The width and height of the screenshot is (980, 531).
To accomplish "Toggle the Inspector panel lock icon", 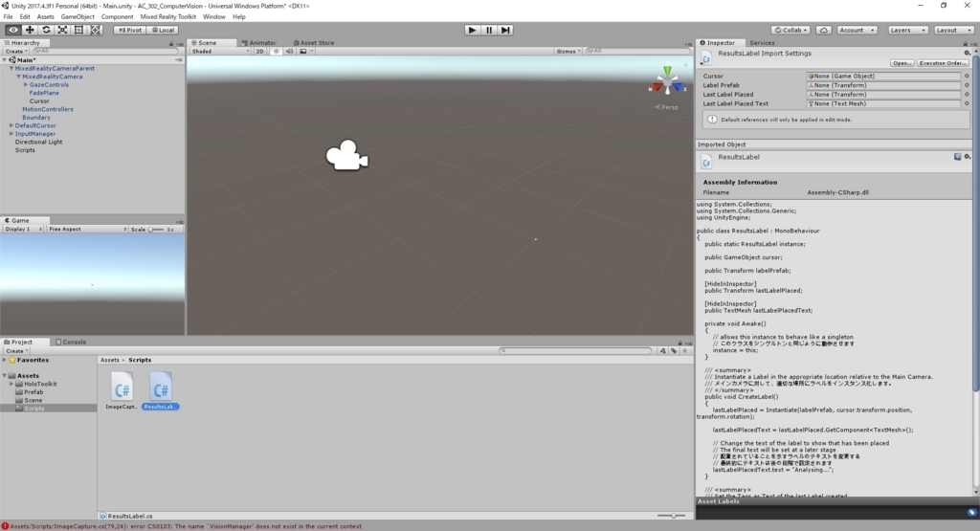I will click(965, 44).
